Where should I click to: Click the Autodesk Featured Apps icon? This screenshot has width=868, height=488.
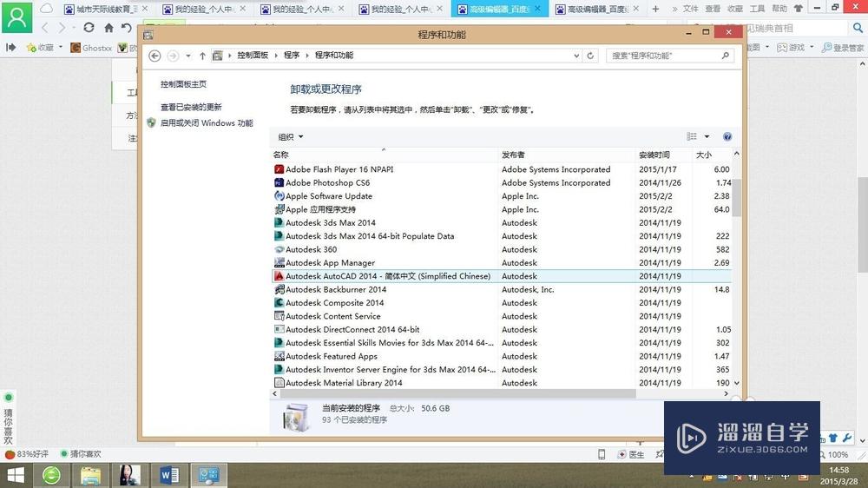(x=279, y=356)
